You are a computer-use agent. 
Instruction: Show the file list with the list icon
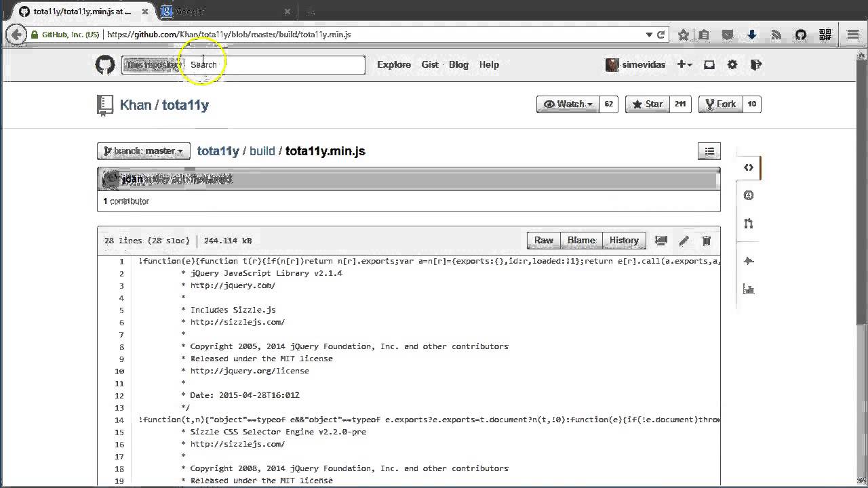point(709,151)
